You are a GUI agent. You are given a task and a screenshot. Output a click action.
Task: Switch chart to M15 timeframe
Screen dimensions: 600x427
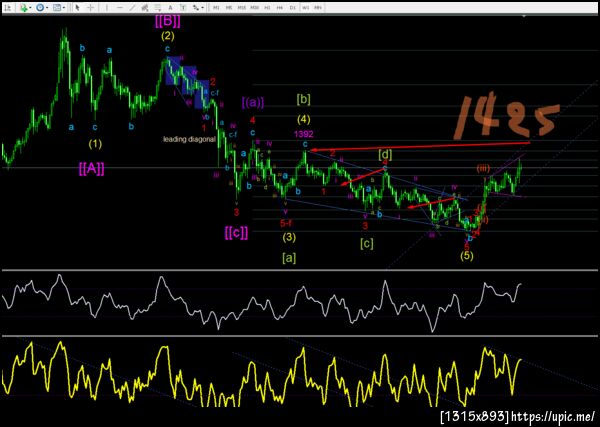click(241, 8)
